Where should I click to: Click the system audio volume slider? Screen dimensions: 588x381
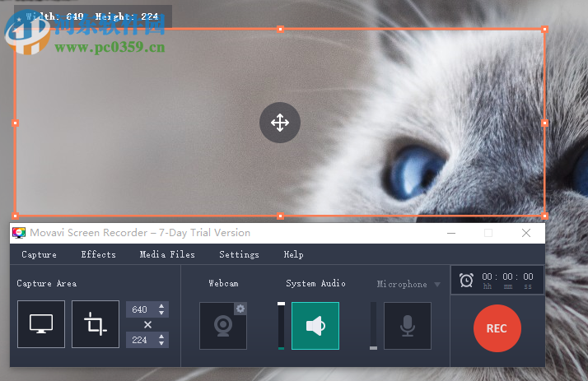(x=282, y=326)
